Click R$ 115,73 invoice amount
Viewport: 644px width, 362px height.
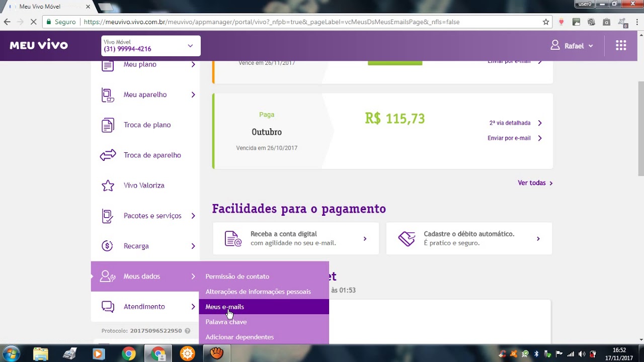(395, 119)
